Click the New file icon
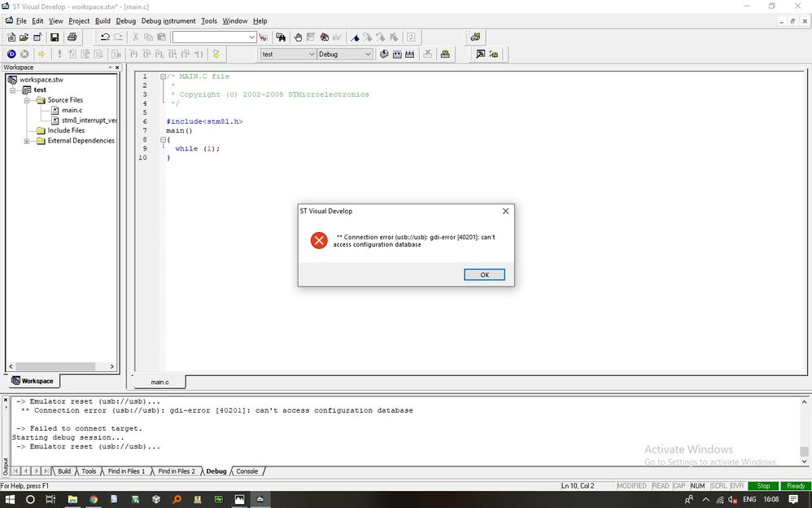Screen dimensions: 812x508 11,37
